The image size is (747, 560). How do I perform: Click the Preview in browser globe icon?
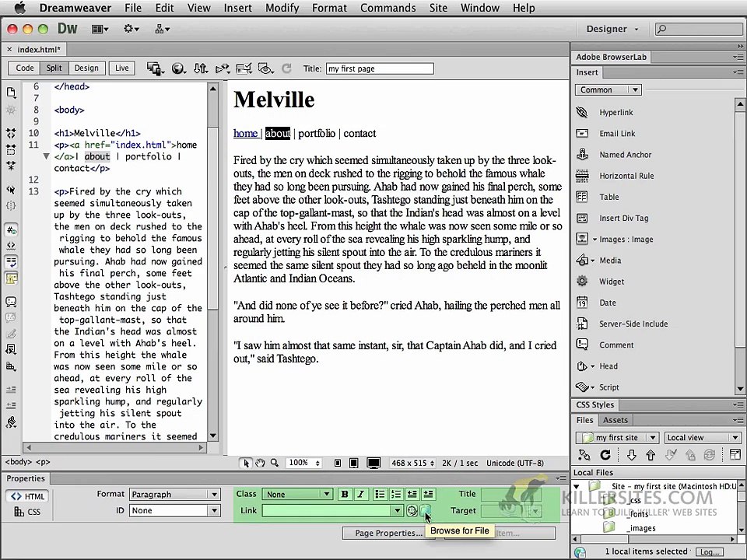(178, 68)
